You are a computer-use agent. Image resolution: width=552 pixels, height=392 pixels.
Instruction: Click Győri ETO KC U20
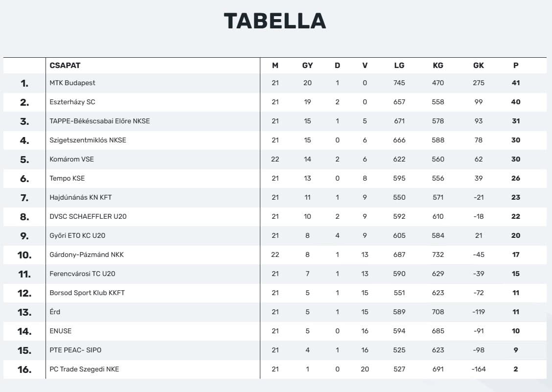pyautogui.click(x=77, y=235)
